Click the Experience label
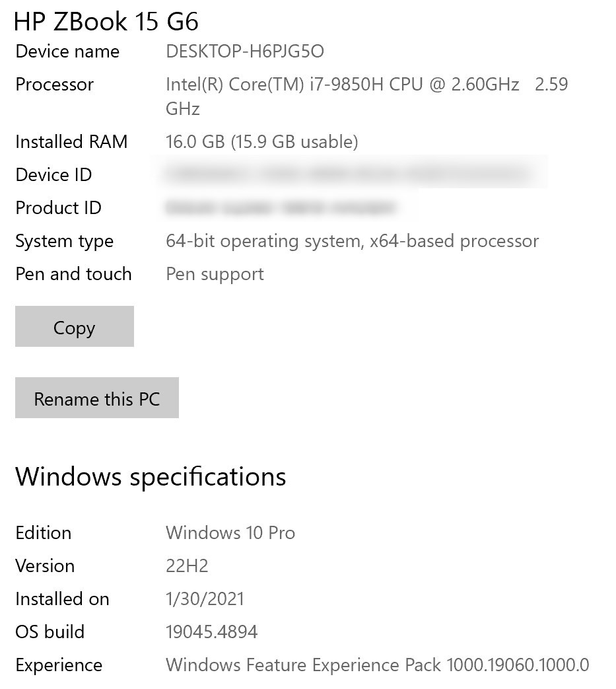 click(x=58, y=665)
